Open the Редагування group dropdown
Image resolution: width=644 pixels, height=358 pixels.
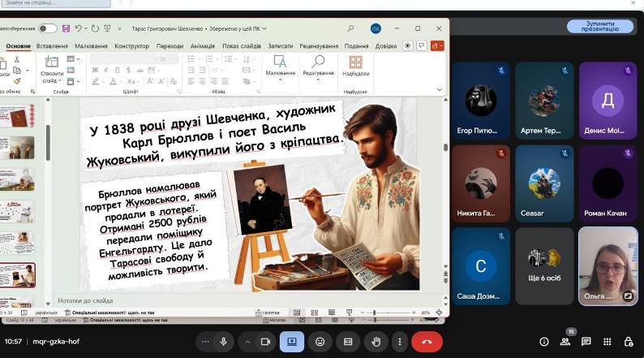(318, 68)
